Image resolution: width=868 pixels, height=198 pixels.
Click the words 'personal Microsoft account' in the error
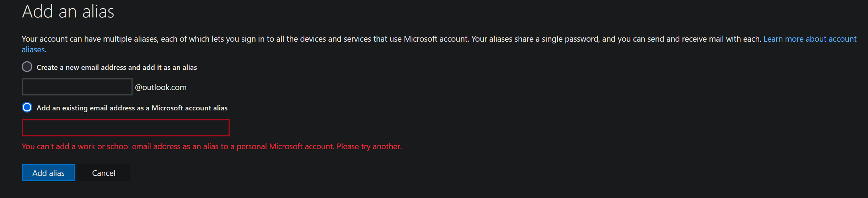click(x=285, y=146)
